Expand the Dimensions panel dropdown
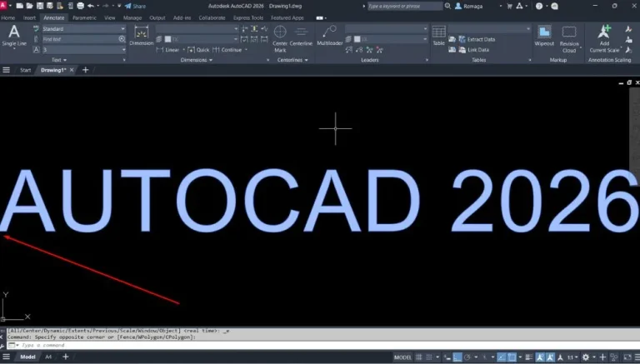This screenshot has height=364, width=640. (x=197, y=60)
